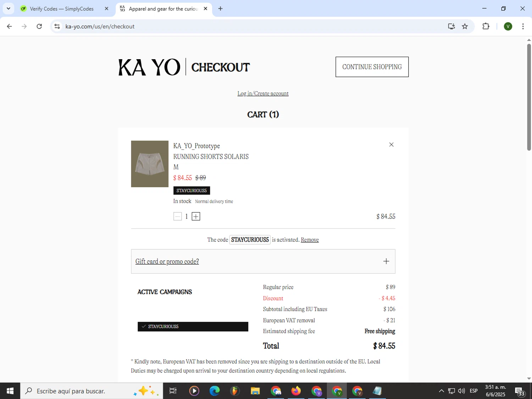Open Log in/Create account link
Image resolution: width=532 pixels, height=399 pixels.
pos(263,94)
